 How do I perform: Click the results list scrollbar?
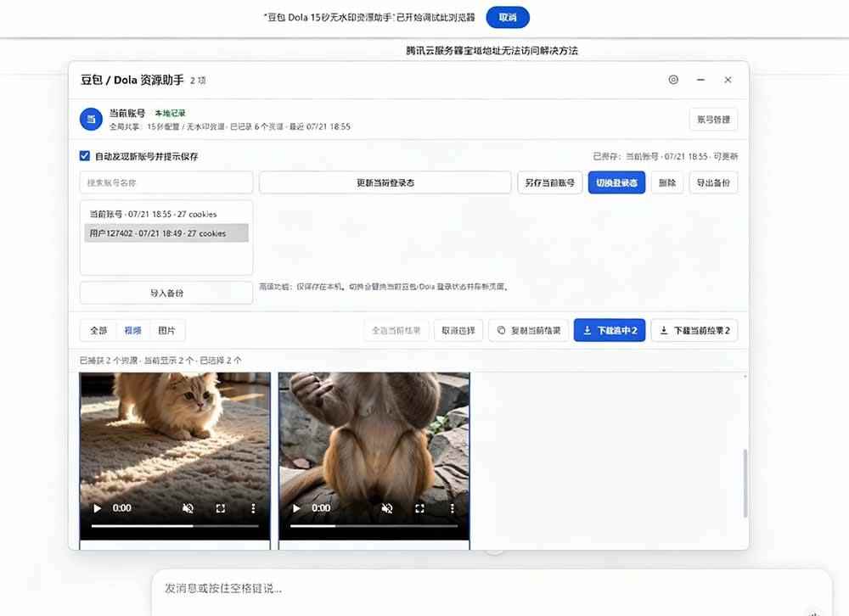click(x=745, y=483)
